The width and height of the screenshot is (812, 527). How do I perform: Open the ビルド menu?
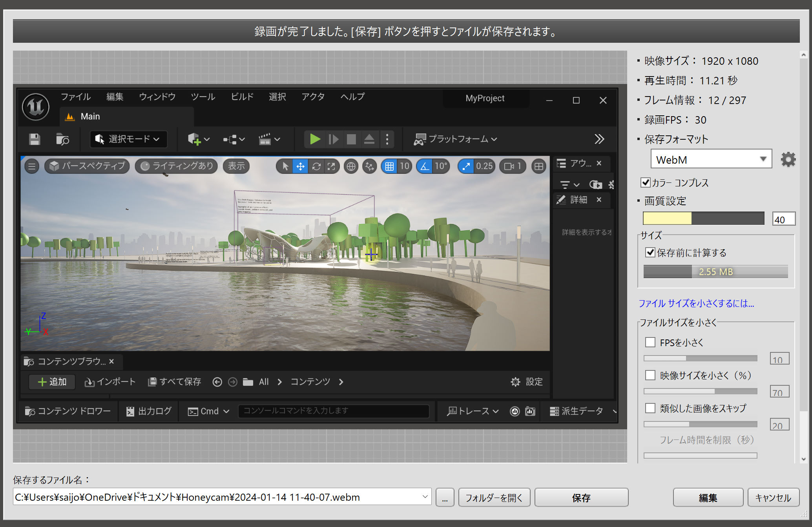242,97
